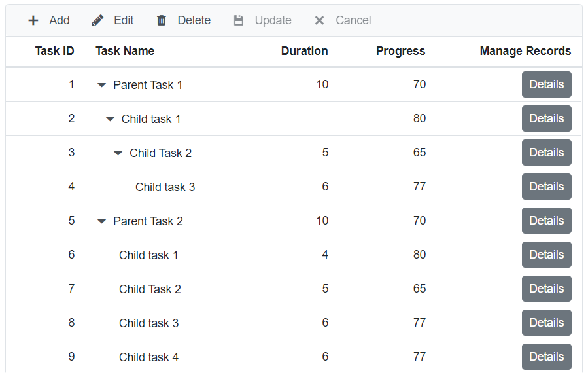This screenshot has height=379, width=588.
Task: Click the Delete trash icon
Action: point(161,20)
